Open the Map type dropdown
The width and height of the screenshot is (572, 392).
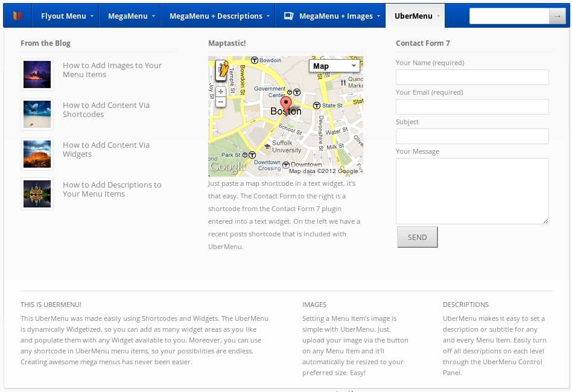pos(334,66)
